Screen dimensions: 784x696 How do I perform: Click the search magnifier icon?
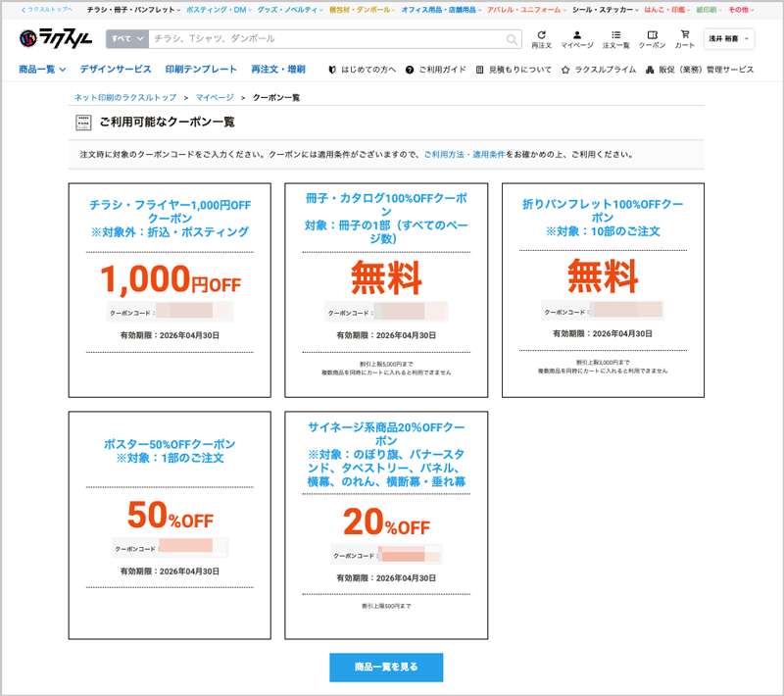click(512, 40)
